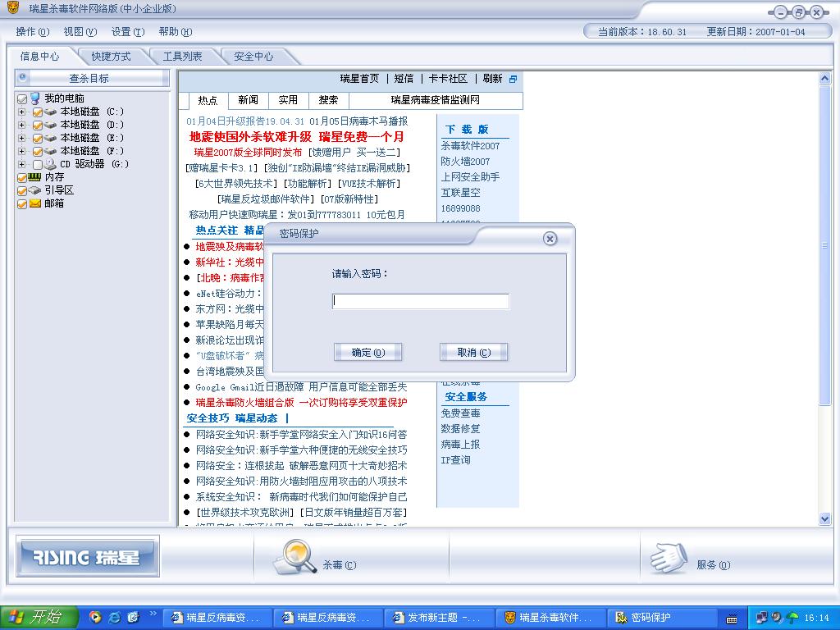Toggle the 内存 checkbox
The height and width of the screenshot is (630, 840).
[x=22, y=178]
